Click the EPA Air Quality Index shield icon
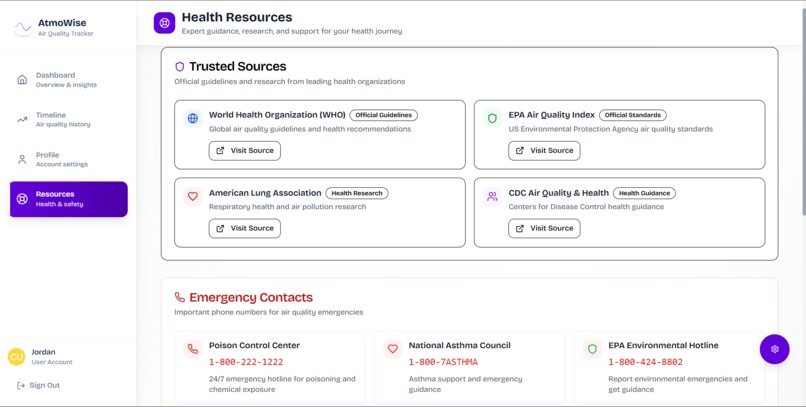 click(x=492, y=119)
